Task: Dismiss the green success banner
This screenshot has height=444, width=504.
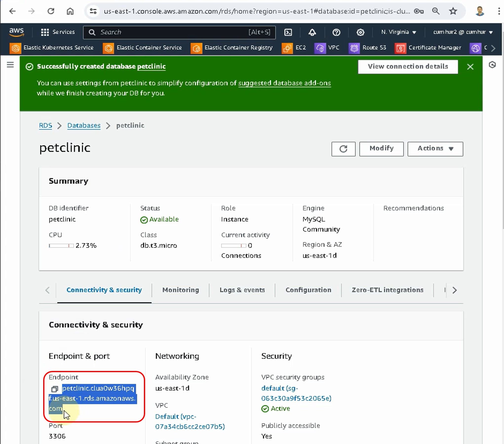Action: [x=470, y=67]
